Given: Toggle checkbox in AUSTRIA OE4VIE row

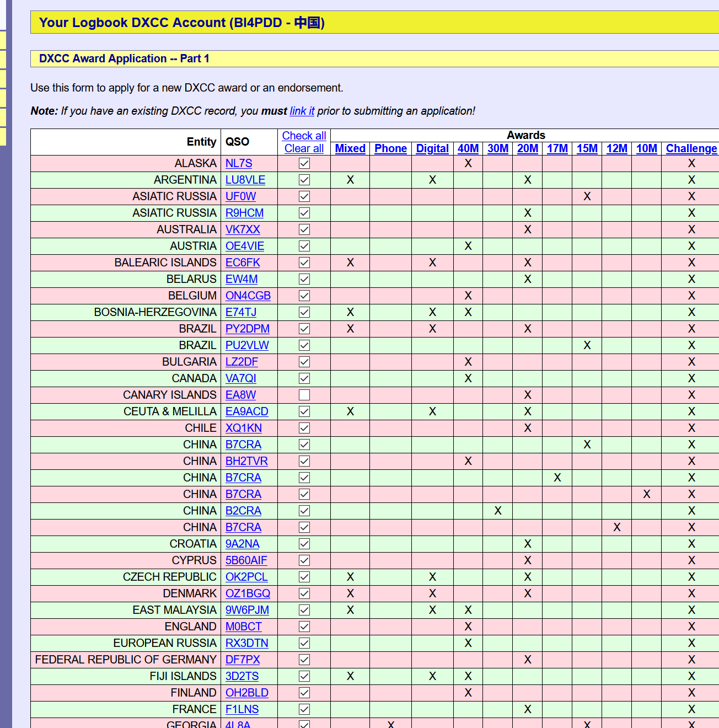Looking at the screenshot, I should pos(304,246).
